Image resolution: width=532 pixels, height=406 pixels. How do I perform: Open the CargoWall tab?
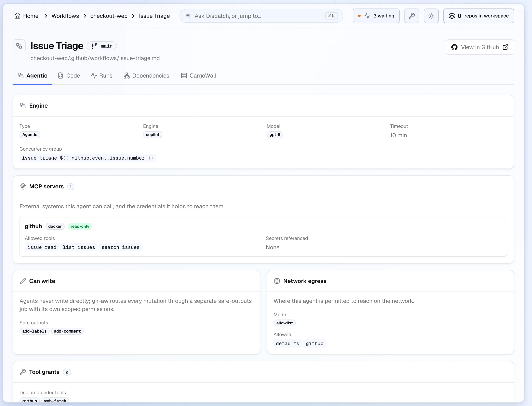pos(198,76)
